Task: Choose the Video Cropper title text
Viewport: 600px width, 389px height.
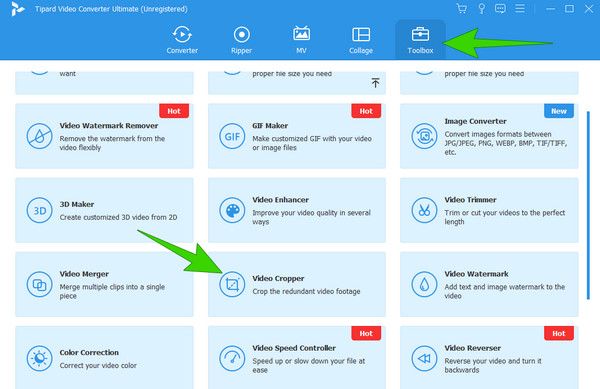Action: (278, 278)
